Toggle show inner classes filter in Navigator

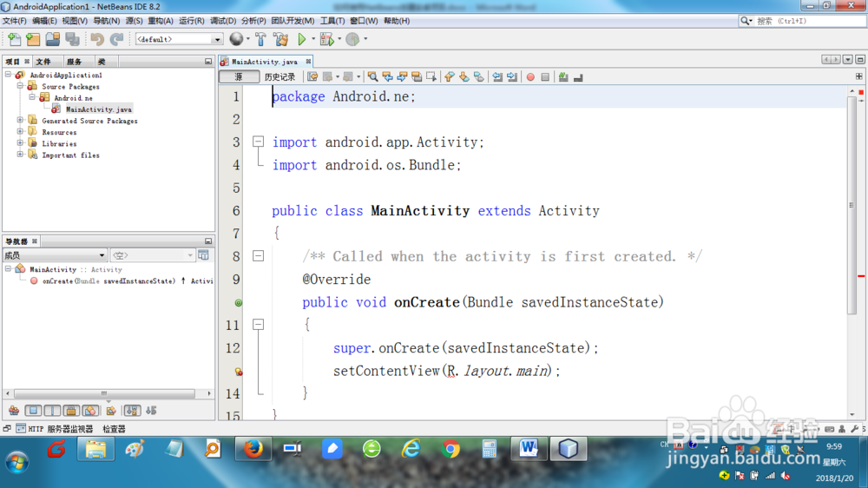coord(89,411)
